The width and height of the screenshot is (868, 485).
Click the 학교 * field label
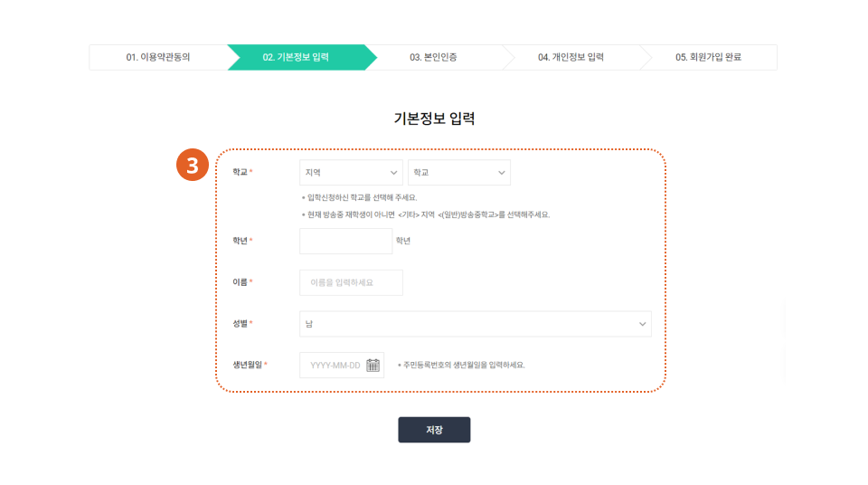click(242, 172)
